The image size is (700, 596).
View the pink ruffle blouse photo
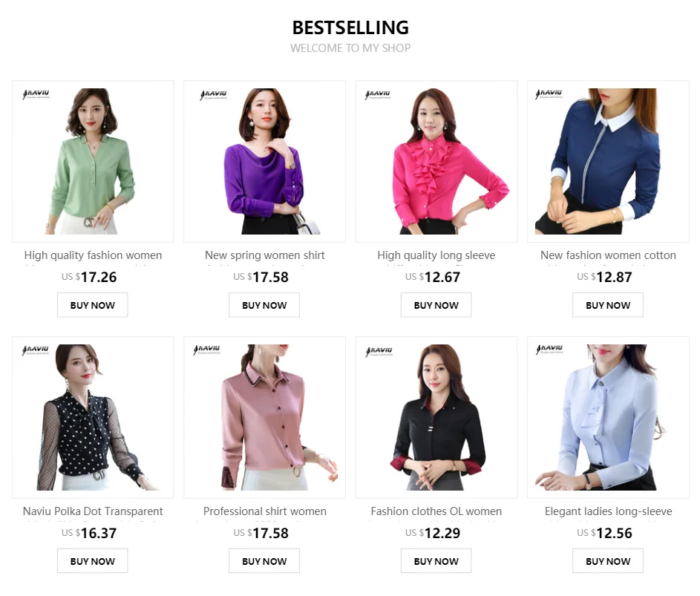pos(436,161)
